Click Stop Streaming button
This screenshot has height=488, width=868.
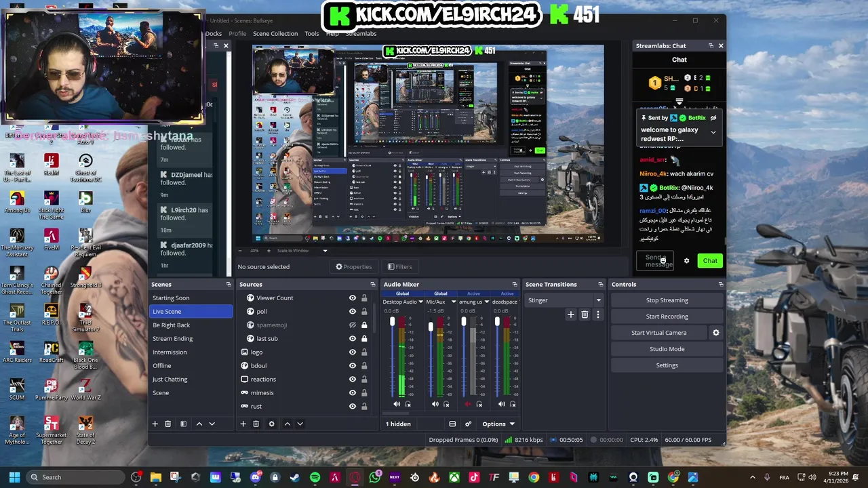click(x=667, y=300)
